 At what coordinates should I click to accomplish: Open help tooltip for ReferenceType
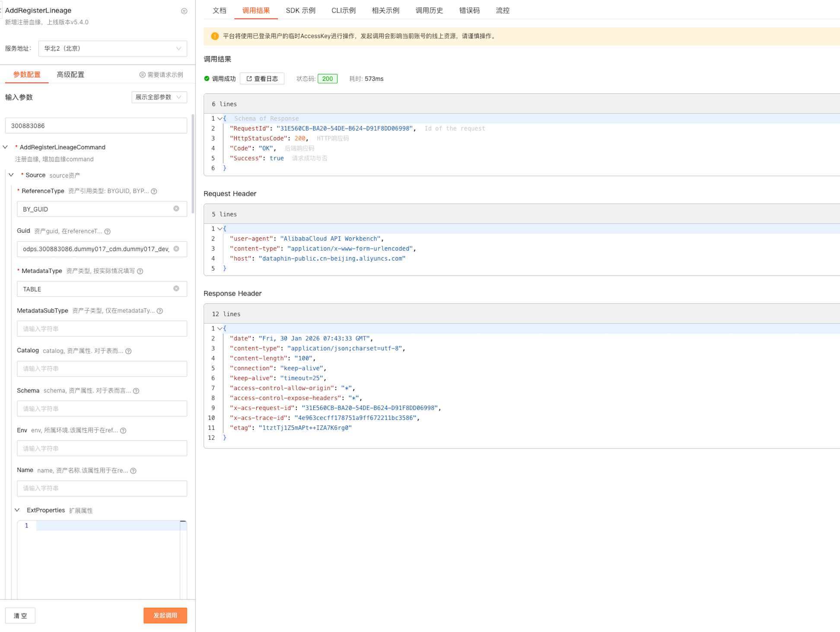click(154, 191)
